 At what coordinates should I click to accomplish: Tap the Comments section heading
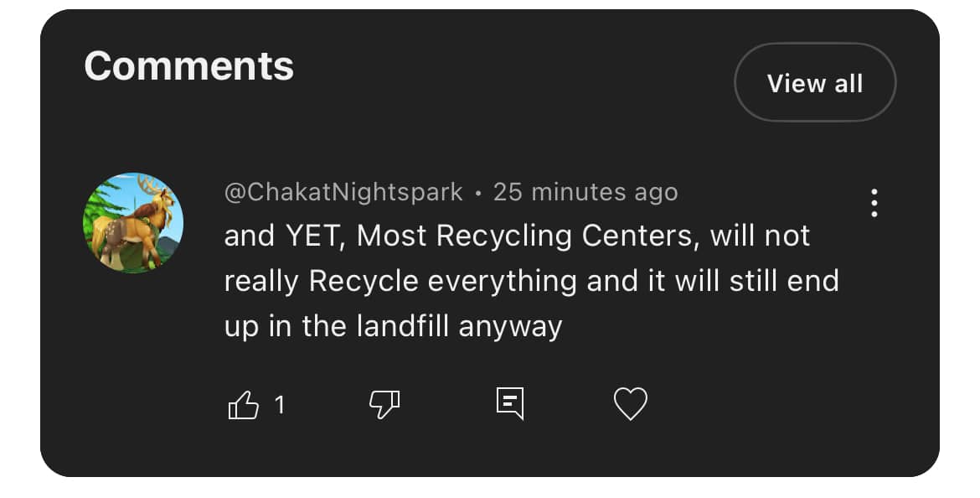pyautogui.click(x=189, y=65)
